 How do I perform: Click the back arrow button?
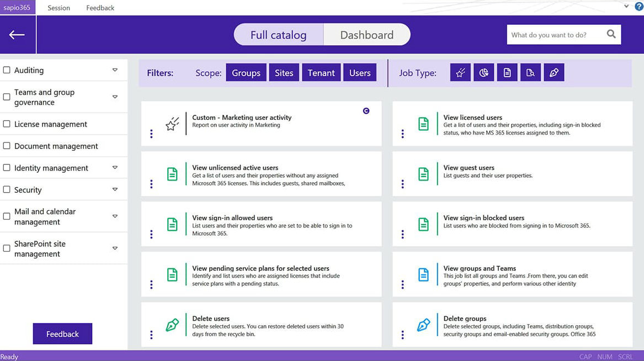point(17,35)
